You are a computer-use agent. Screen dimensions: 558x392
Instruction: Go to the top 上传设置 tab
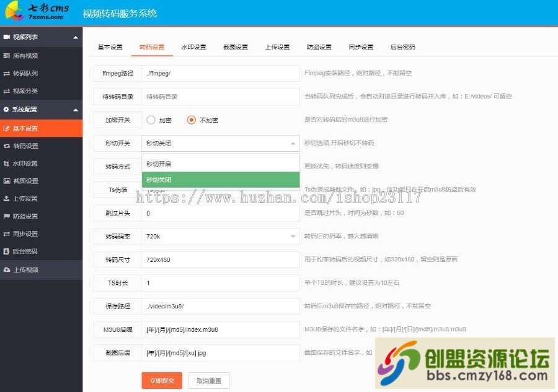coord(277,47)
